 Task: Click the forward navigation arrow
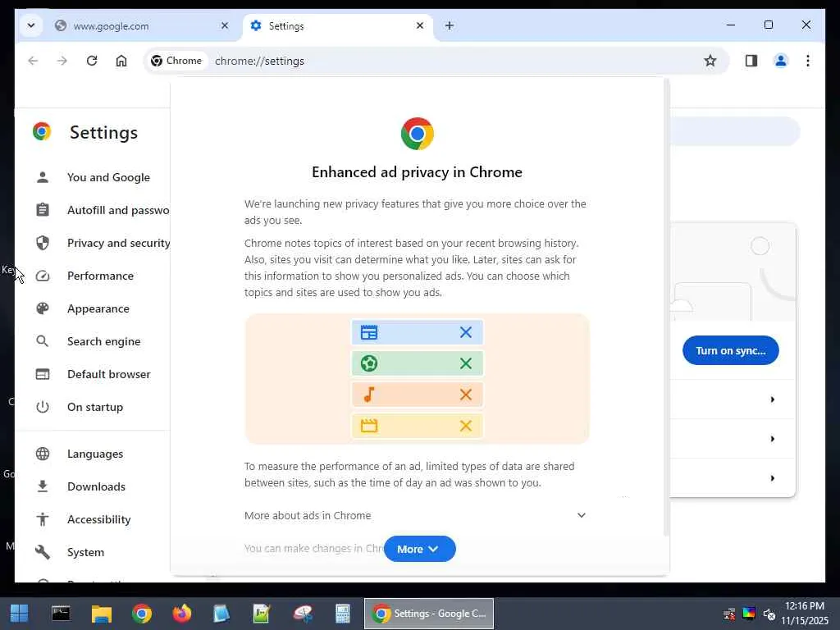[x=62, y=61]
